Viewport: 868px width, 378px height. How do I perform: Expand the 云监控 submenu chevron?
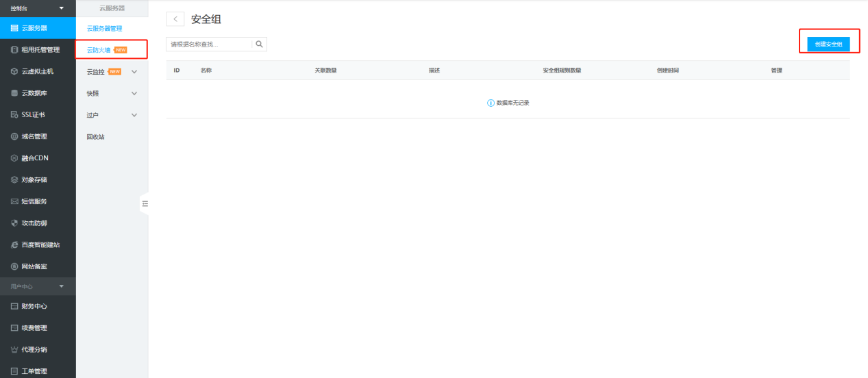[x=134, y=71]
